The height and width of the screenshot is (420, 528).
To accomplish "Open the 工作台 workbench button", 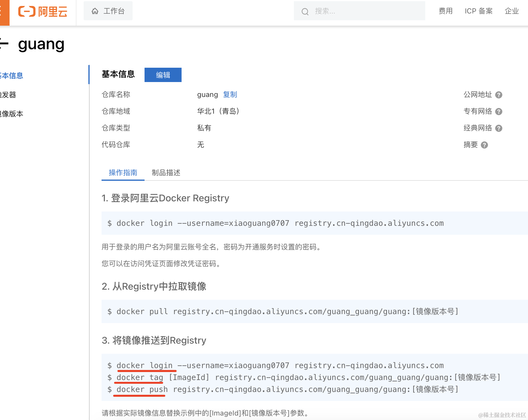I will point(108,11).
